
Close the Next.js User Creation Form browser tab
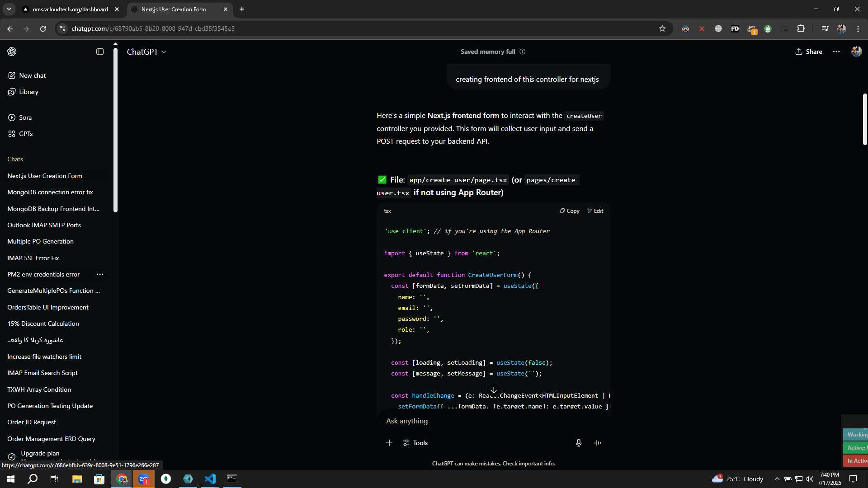tap(226, 9)
